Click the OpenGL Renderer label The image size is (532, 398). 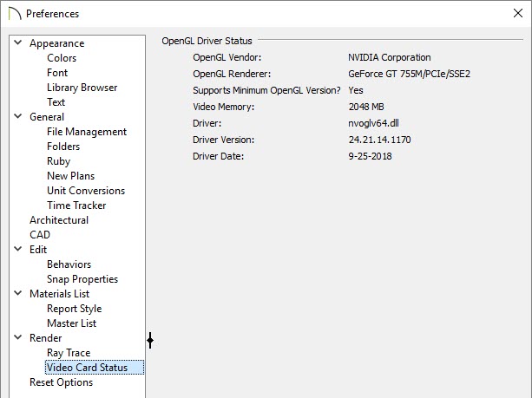pyautogui.click(x=232, y=74)
